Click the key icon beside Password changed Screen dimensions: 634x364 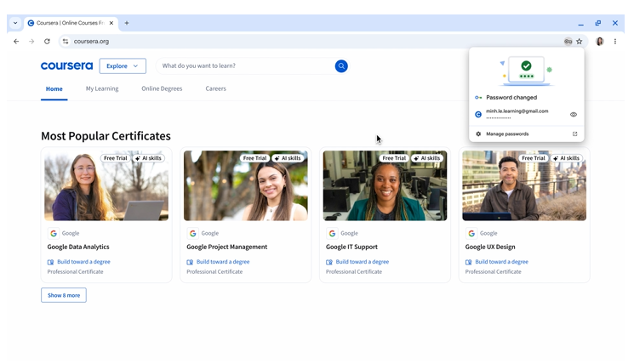coord(478,97)
